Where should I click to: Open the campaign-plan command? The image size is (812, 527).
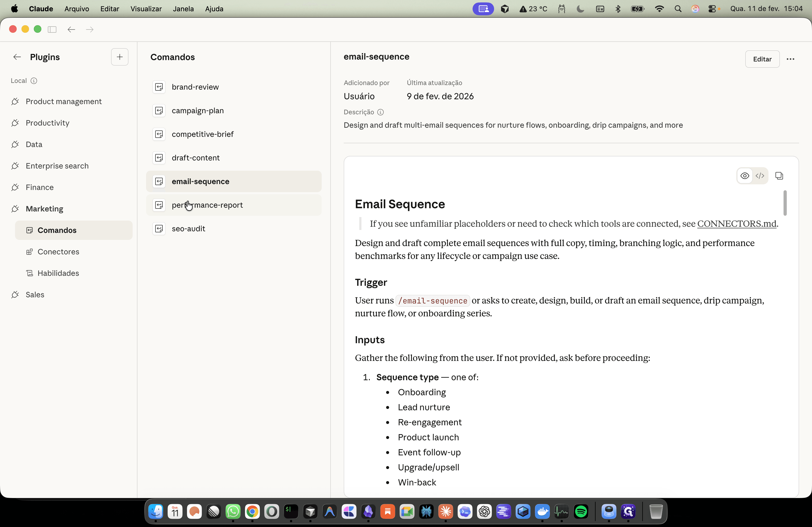[x=234, y=111]
